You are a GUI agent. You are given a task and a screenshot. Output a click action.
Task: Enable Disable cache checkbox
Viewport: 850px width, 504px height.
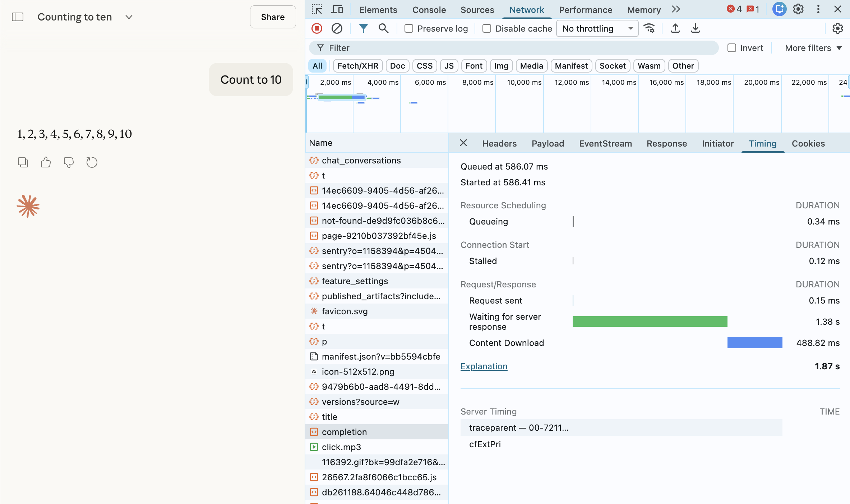pos(487,28)
